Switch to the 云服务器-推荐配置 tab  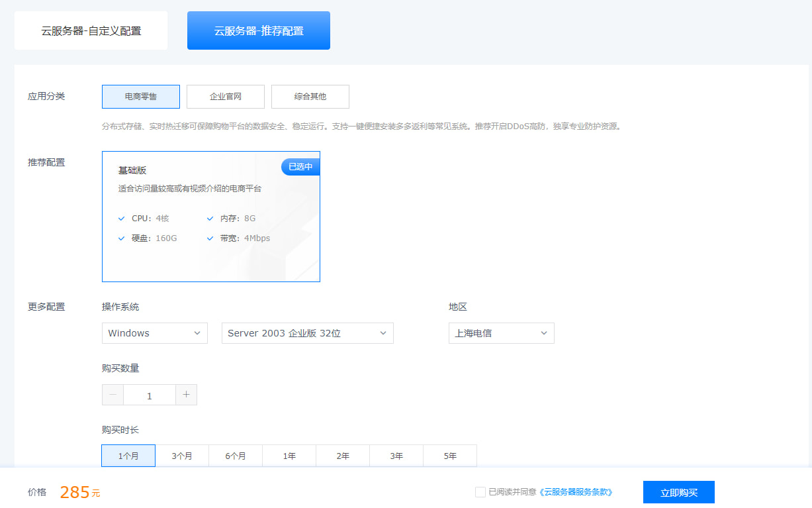[258, 30]
